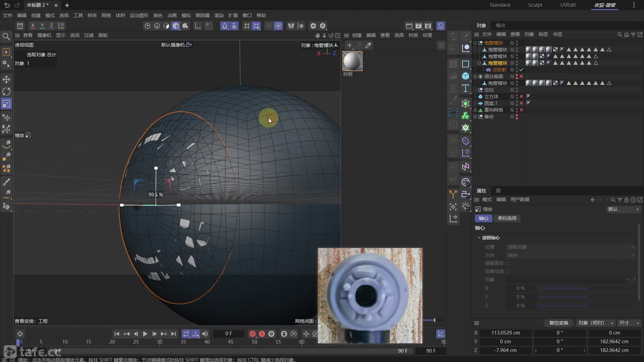This screenshot has height=362, width=644.
Task: Click current frame field 0 F
Action: [228, 334]
